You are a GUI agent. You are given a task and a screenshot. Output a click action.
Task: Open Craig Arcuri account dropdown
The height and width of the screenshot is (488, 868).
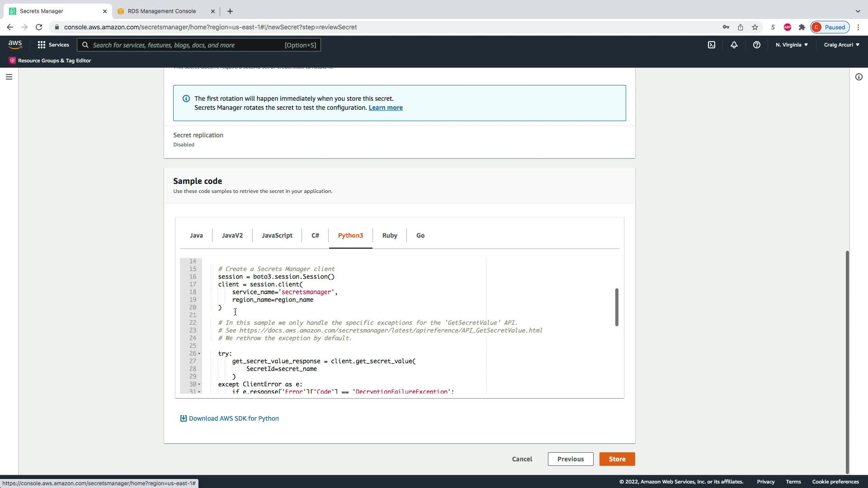point(841,45)
